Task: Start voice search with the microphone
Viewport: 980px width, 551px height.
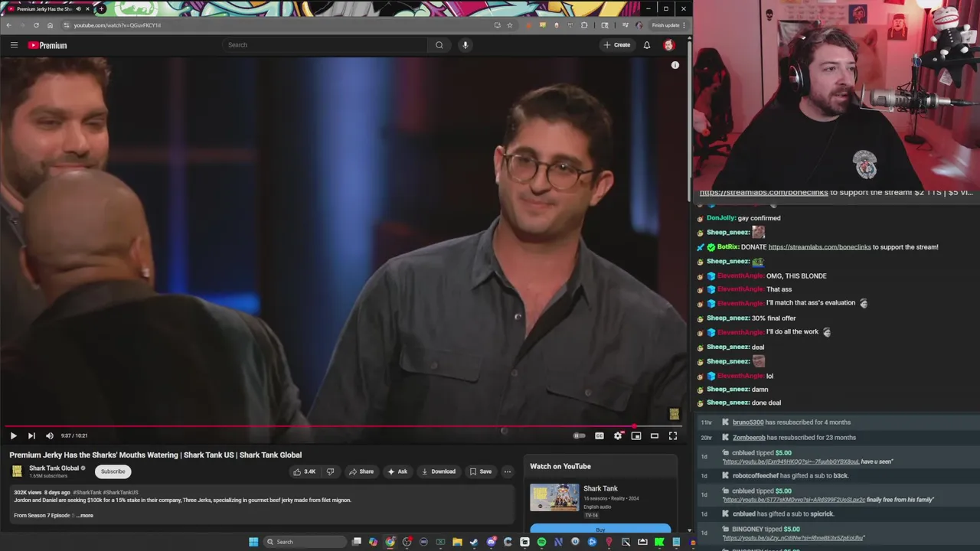Action: tap(465, 45)
